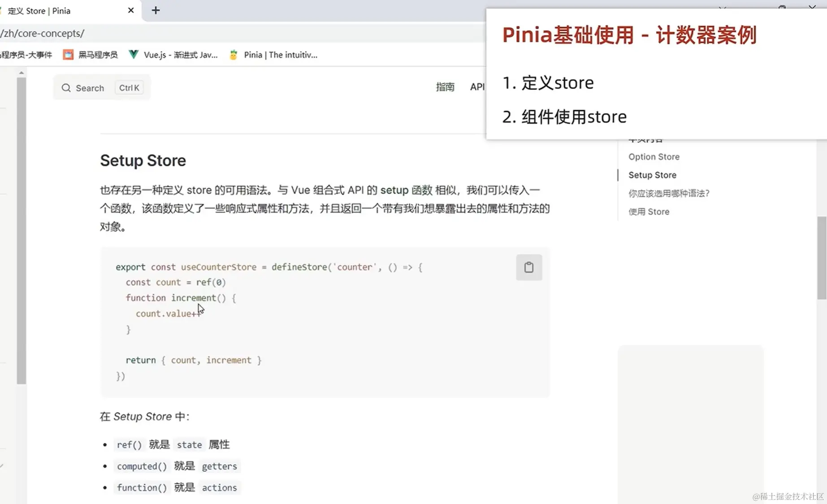Click the left sidebar scrollbar thumb
The height and width of the screenshot is (504, 827).
22,231
